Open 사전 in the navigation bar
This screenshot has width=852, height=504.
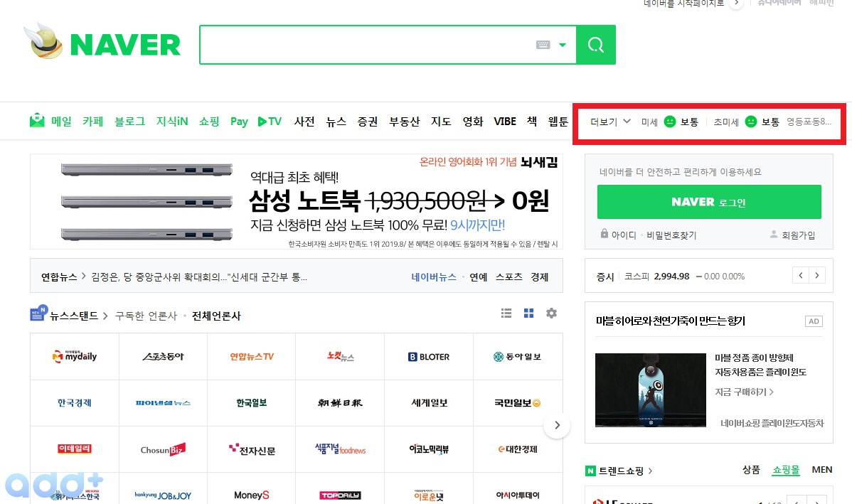point(304,121)
